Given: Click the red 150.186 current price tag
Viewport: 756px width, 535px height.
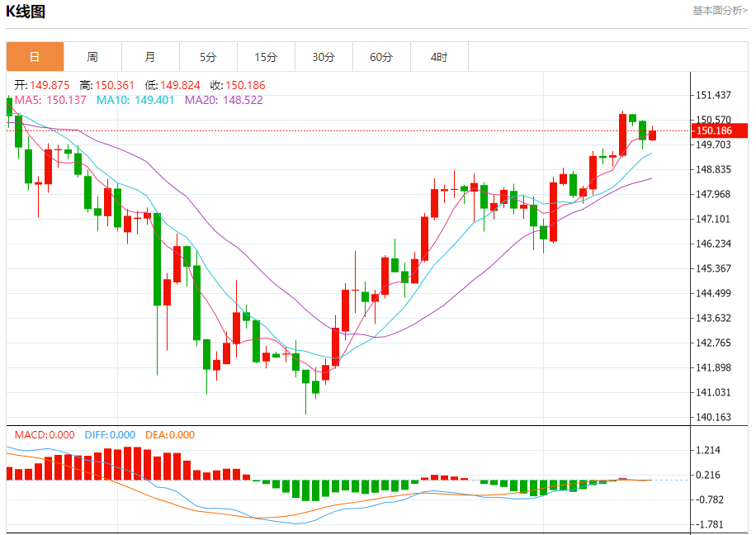Looking at the screenshot, I should [720, 130].
